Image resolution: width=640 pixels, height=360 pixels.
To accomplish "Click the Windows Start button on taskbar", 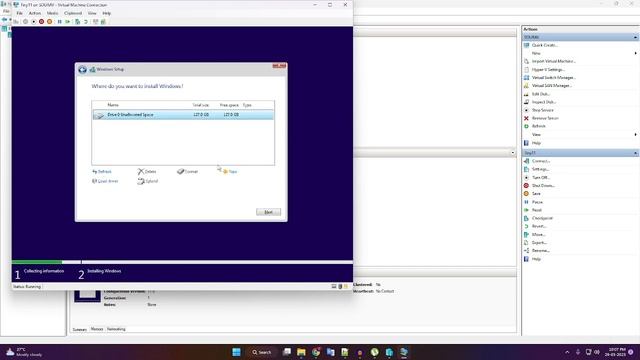I will [x=236, y=352].
